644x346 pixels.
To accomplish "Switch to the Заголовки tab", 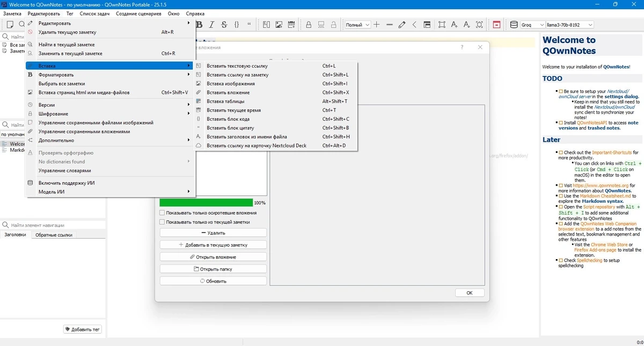I will [x=15, y=235].
